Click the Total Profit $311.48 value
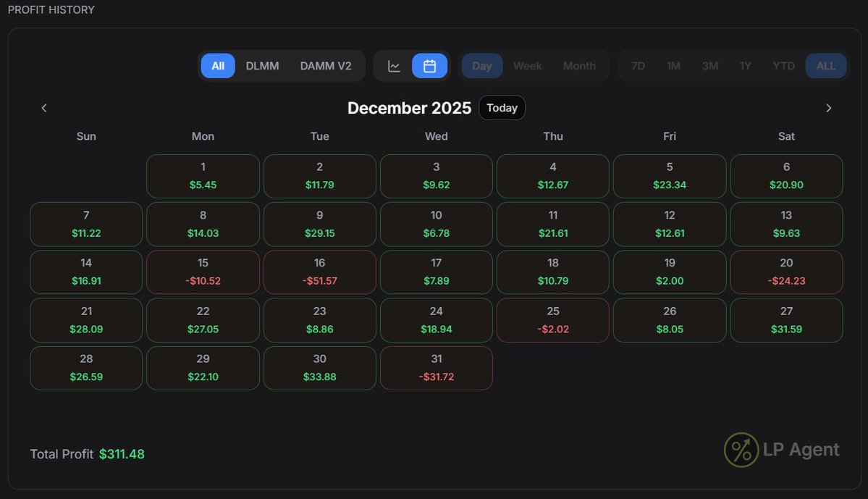The image size is (868, 499). (123, 454)
